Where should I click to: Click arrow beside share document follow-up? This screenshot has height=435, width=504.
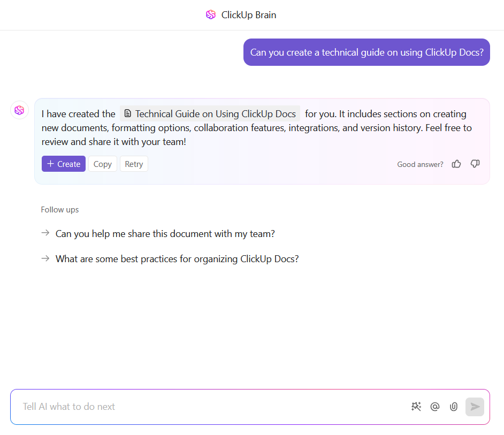(x=45, y=233)
